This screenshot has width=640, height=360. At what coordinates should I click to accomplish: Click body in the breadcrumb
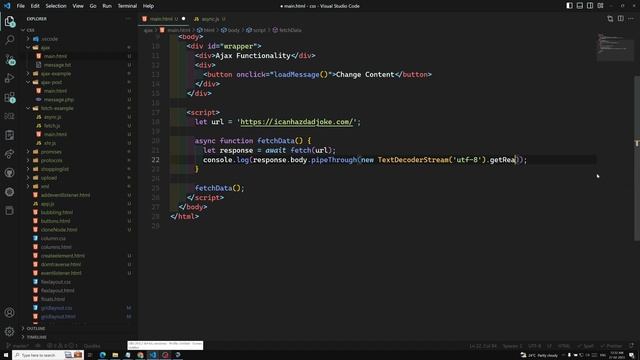pyautogui.click(x=233, y=30)
